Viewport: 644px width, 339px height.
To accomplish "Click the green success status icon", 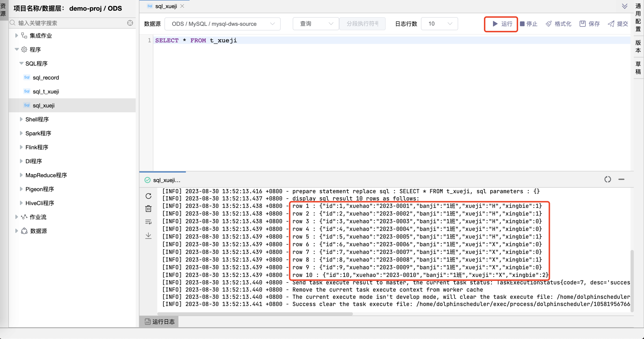I will (x=147, y=180).
